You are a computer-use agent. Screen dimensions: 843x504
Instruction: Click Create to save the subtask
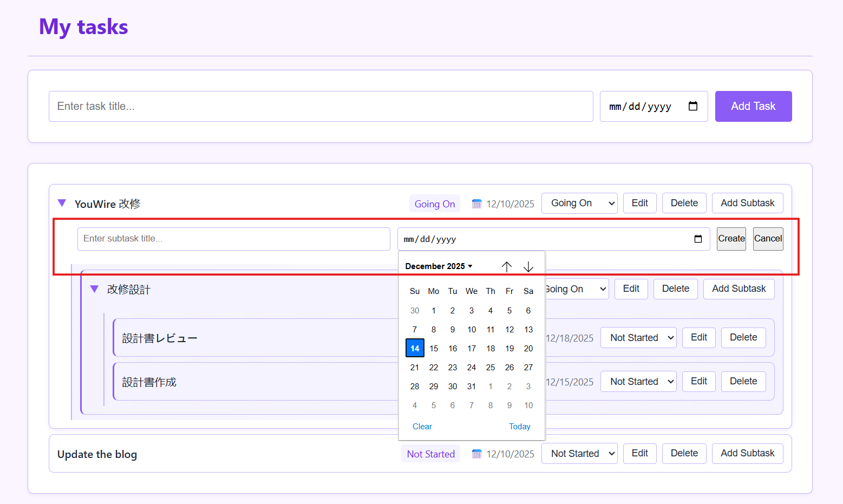(731, 239)
